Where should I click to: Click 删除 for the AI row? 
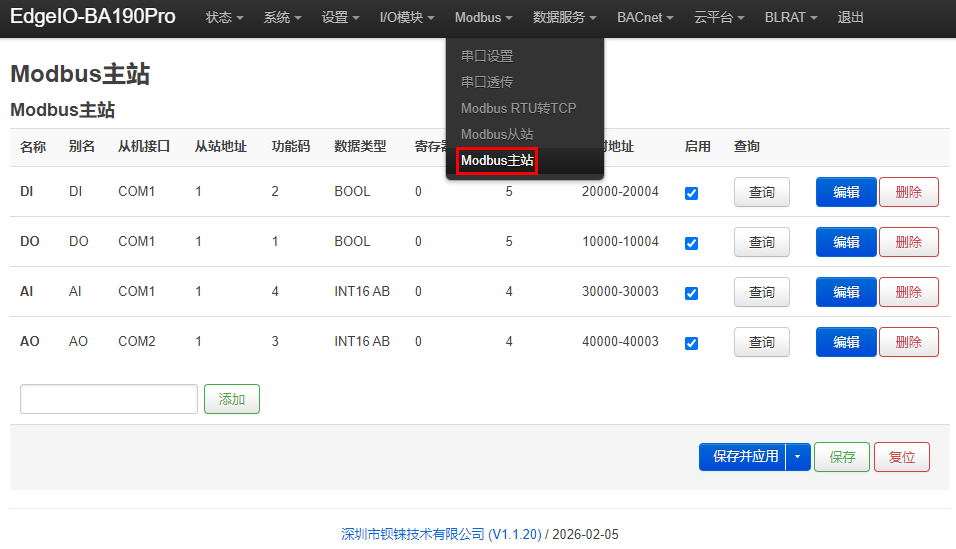(908, 292)
